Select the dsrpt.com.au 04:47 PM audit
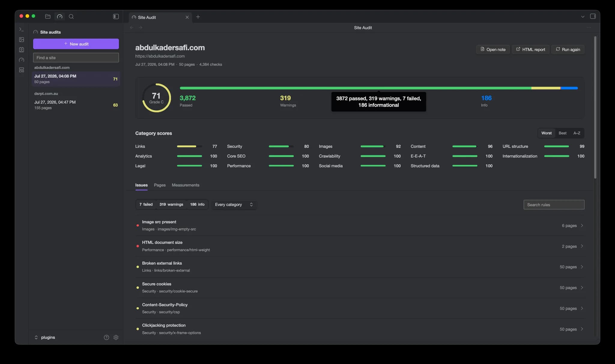This screenshot has width=615, height=364. (x=76, y=105)
